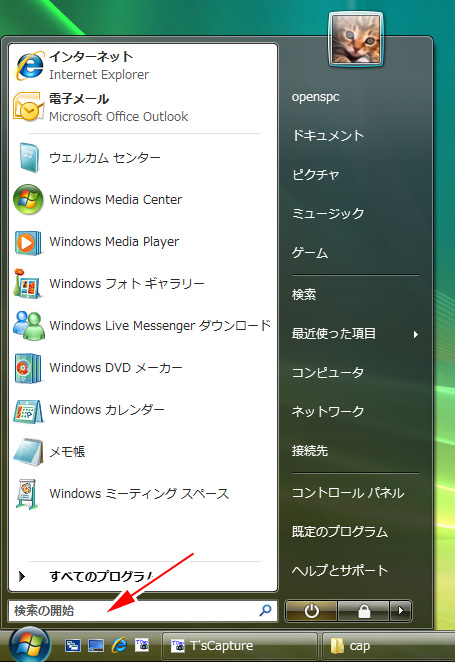
Task: Open ピクチャ folder
Action: coord(316,174)
